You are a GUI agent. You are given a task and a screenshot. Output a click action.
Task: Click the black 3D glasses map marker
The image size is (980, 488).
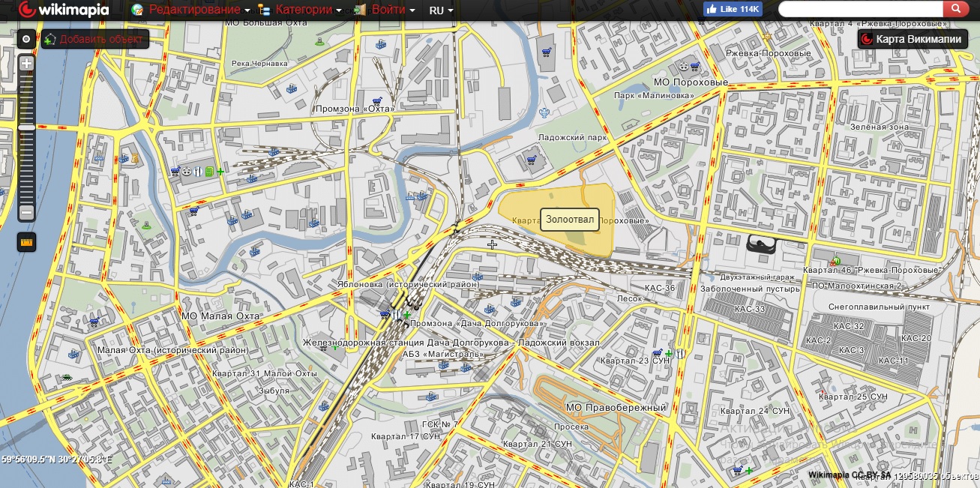point(764,244)
